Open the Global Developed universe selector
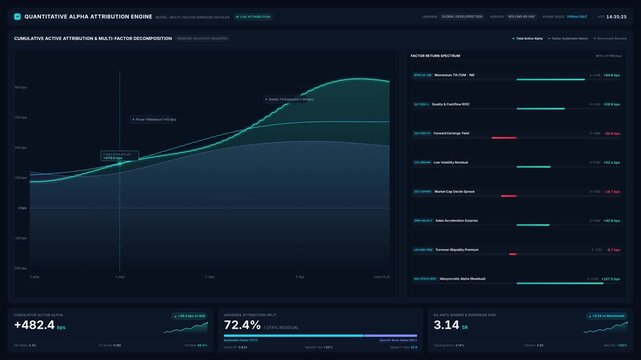The image size is (641, 360). [x=462, y=17]
